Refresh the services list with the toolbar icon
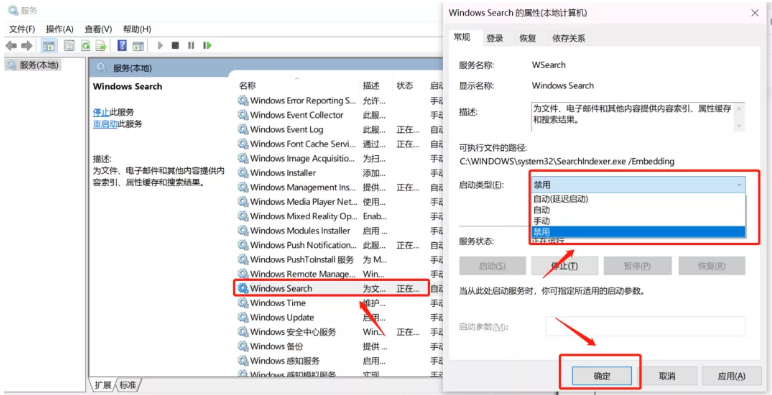 click(85, 46)
